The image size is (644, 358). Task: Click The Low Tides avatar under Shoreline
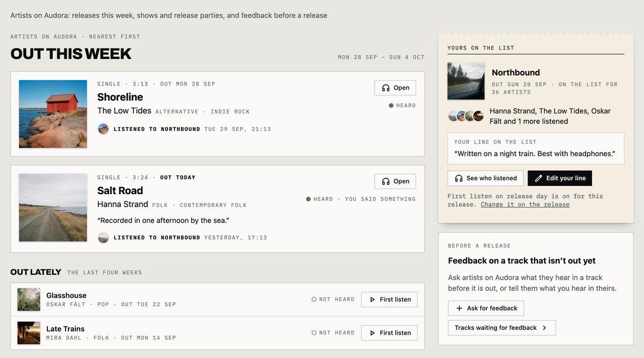[104, 129]
